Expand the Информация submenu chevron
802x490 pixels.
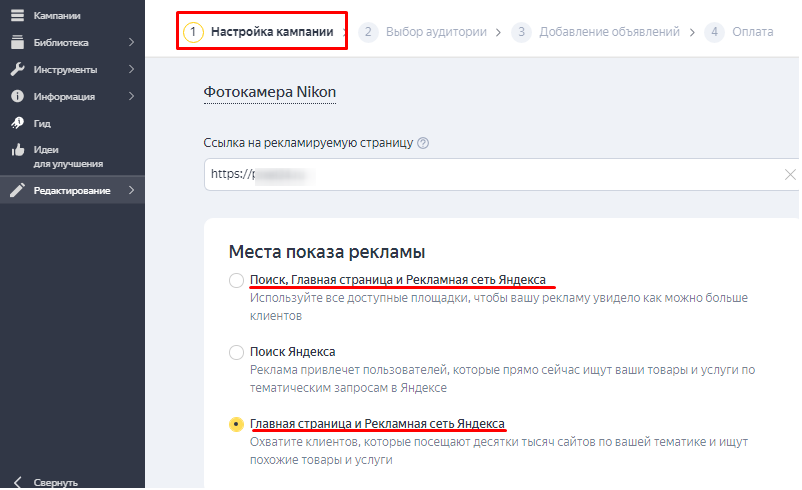click(x=131, y=96)
